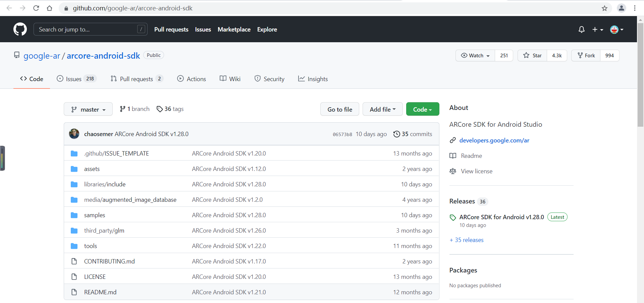
Task: Click the Go to file button
Action: click(340, 109)
